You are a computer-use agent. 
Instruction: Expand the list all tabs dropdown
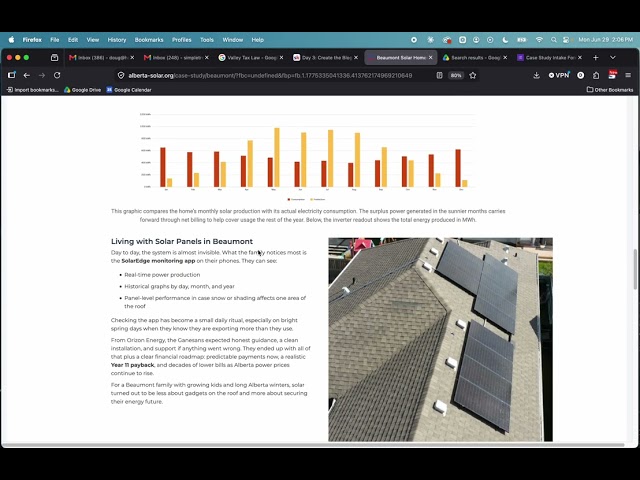click(x=613, y=58)
